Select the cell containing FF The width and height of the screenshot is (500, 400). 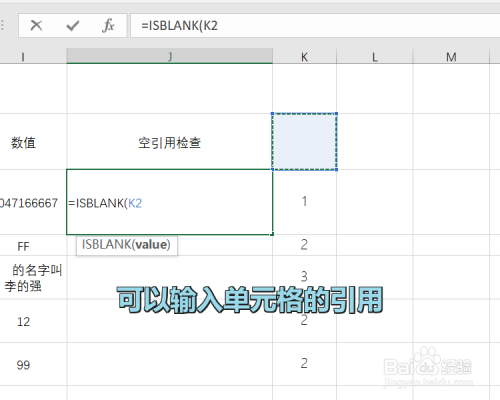pyautogui.click(x=33, y=246)
